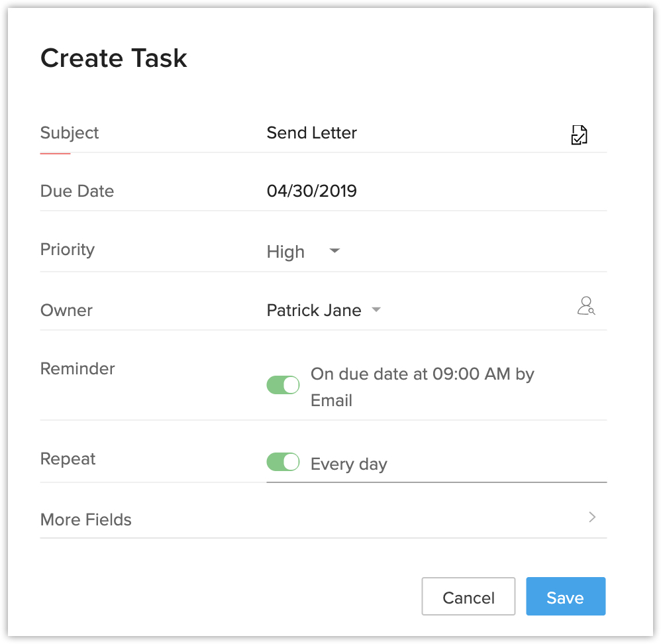The image size is (661, 644).
Task: Turn off the Reminder toggle
Action: pos(283,385)
